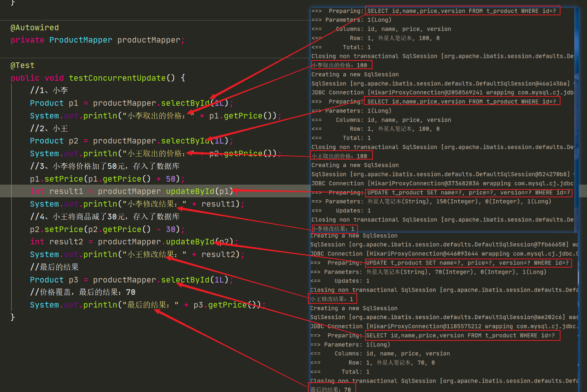Click the JDBC Connection HikariProxyConnection@446093644 line
The height and width of the screenshot is (392, 587).
point(444,254)
